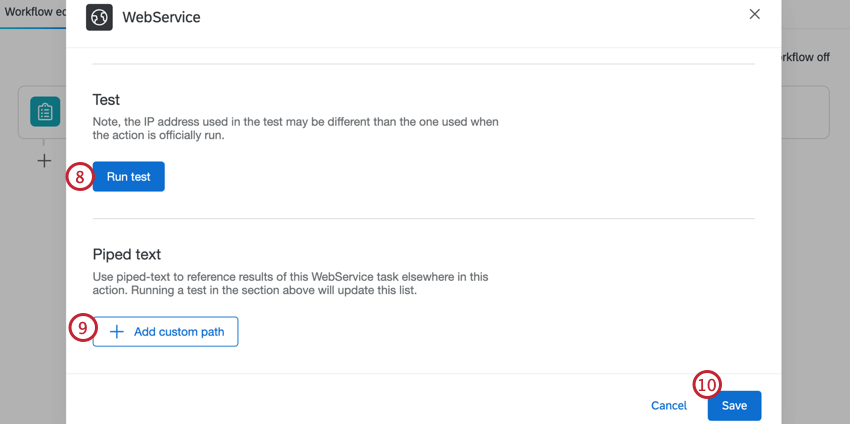850x424 pixels.
Task: Save the WebService task
Action: click(734, 405)
